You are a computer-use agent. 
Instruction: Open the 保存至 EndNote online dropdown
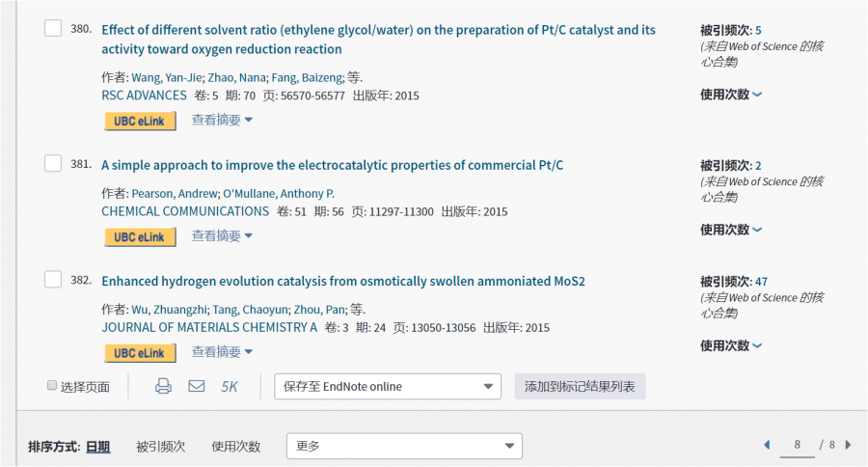(x=388, y=386)
